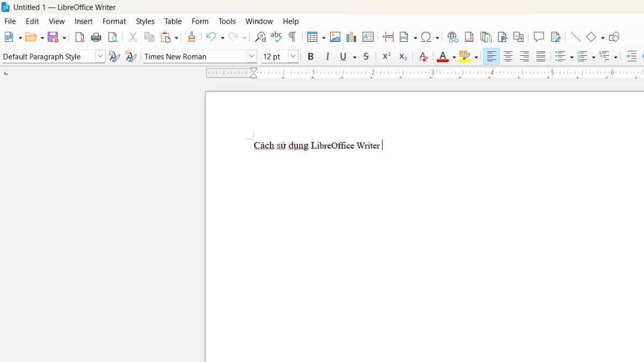Click the Print icon
Screen dimensions: 644x362
[96, 37]
